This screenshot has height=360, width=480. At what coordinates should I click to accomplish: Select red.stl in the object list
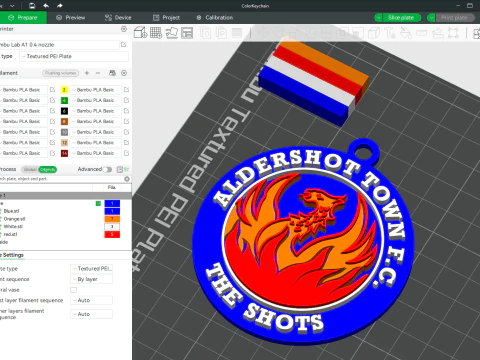tap(10, 234)
